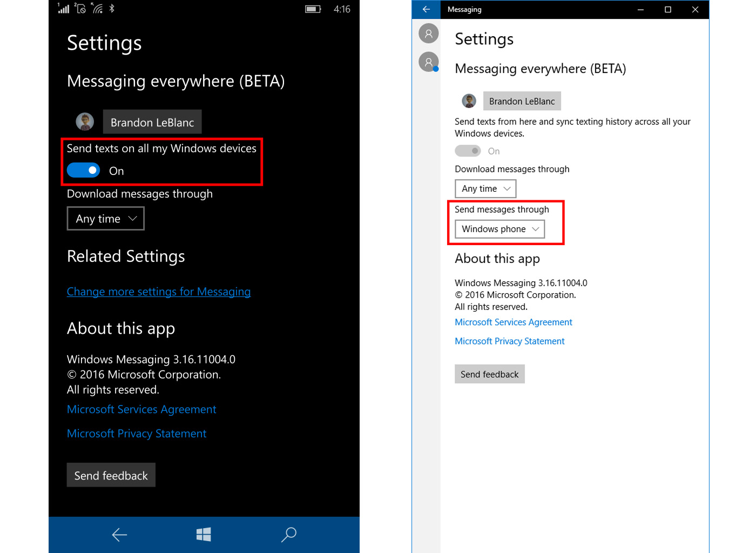The image size is (756, 553).
Task: Open the phone's Any time dropdown
Action: 106,219
